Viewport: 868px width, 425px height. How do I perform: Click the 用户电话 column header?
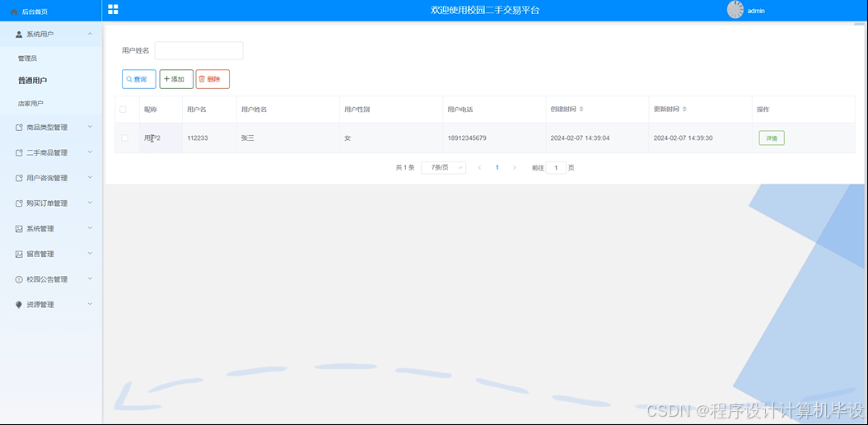(460, 110)
